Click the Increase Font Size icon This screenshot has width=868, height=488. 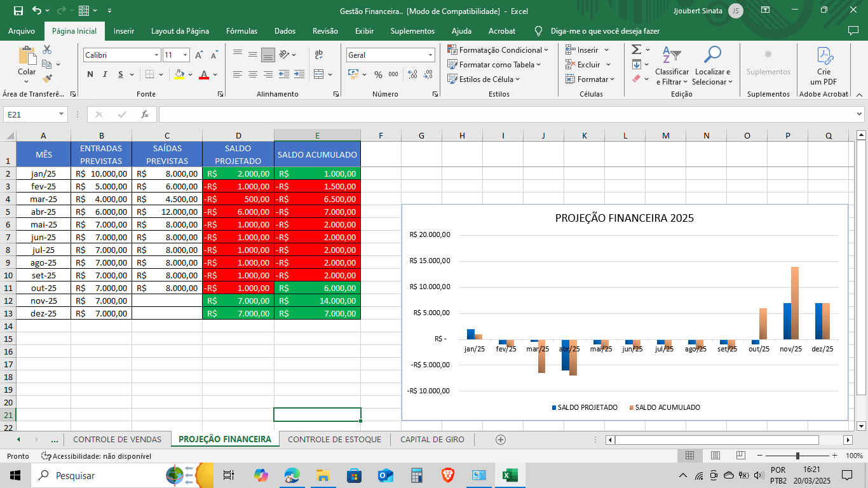[x=200, y=55]
